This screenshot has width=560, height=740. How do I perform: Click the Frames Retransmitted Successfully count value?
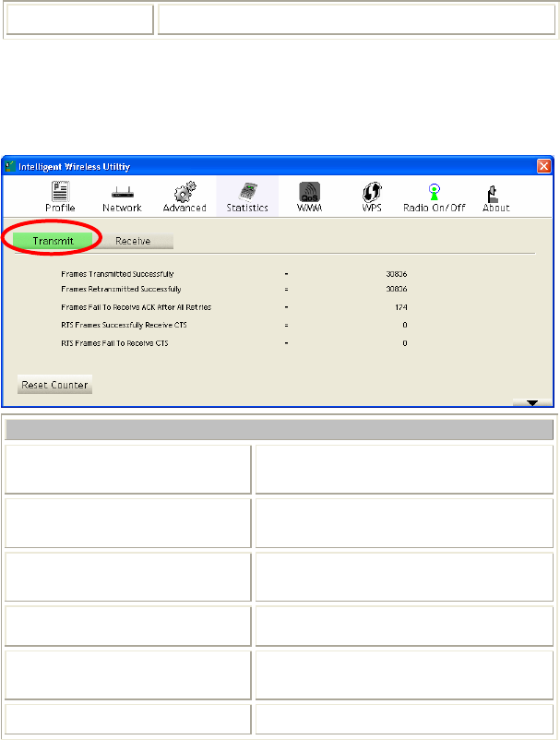coord(397,289)
